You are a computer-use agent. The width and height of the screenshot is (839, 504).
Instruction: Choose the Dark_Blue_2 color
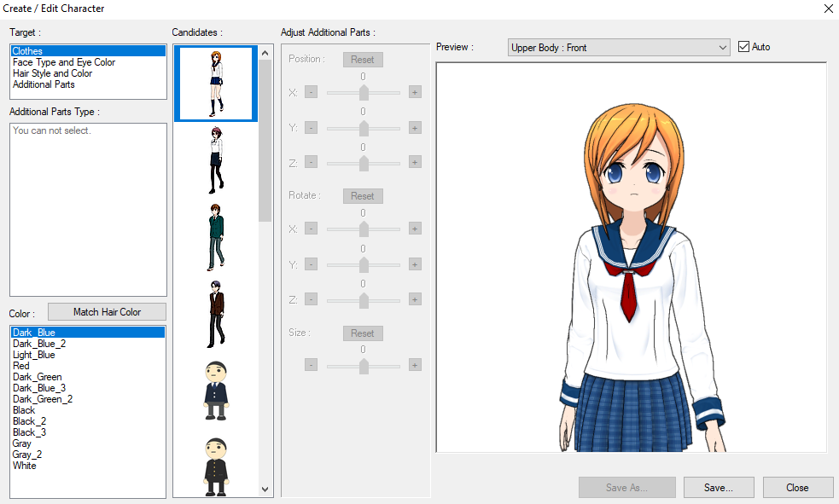[88, 344]
